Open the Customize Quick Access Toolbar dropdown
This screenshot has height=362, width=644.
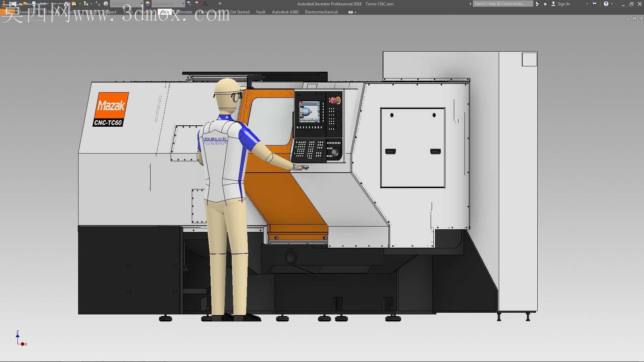(220, 4)
